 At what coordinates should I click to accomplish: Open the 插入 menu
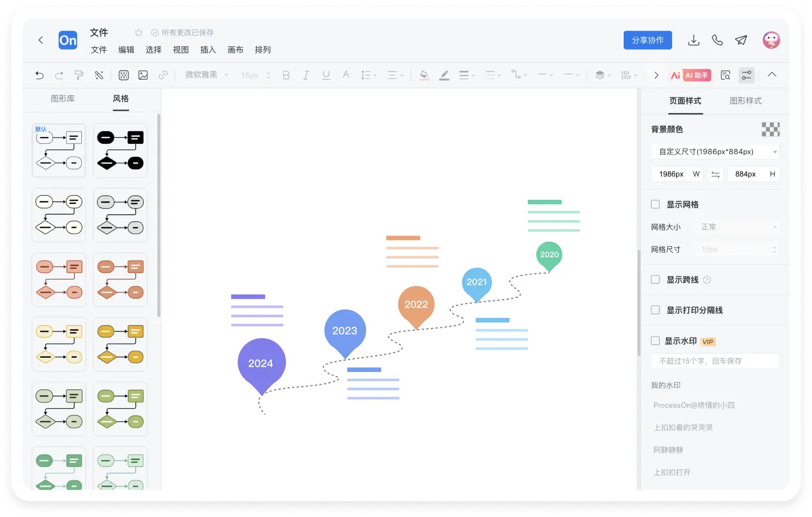click(x=208, y=50)
